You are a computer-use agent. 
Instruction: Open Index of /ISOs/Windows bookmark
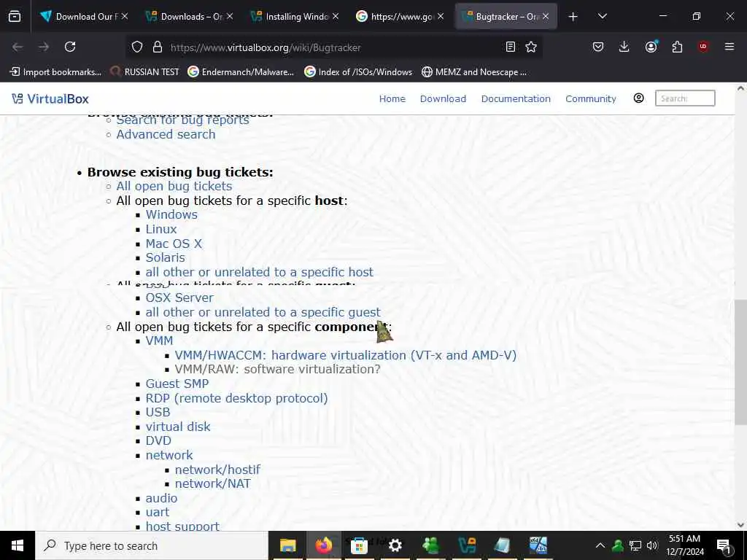[x=358, y=72]
